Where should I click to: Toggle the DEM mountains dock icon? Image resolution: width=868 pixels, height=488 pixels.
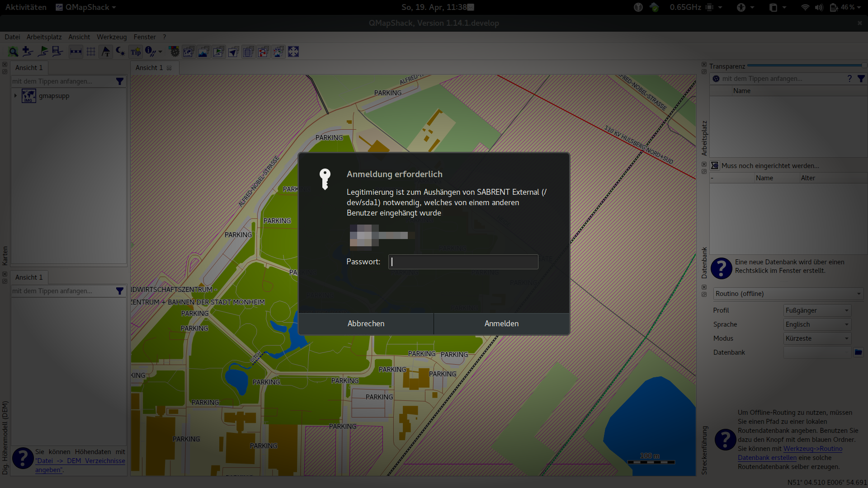pyautogui.click(x=203, y=52)
